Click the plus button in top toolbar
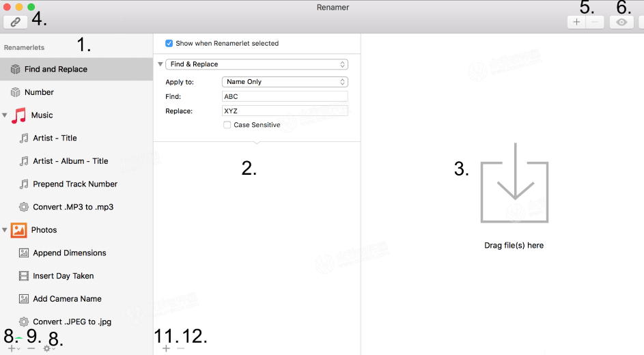644x355 pixels. (576, 22)
